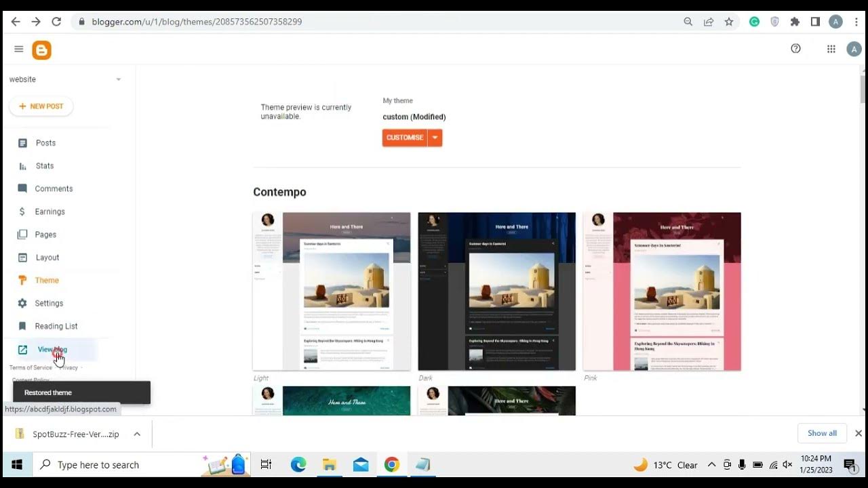The width and height of the screenshot is (868, 488).
Task: Open the Terms of Service link
Action: coord(31,367)
